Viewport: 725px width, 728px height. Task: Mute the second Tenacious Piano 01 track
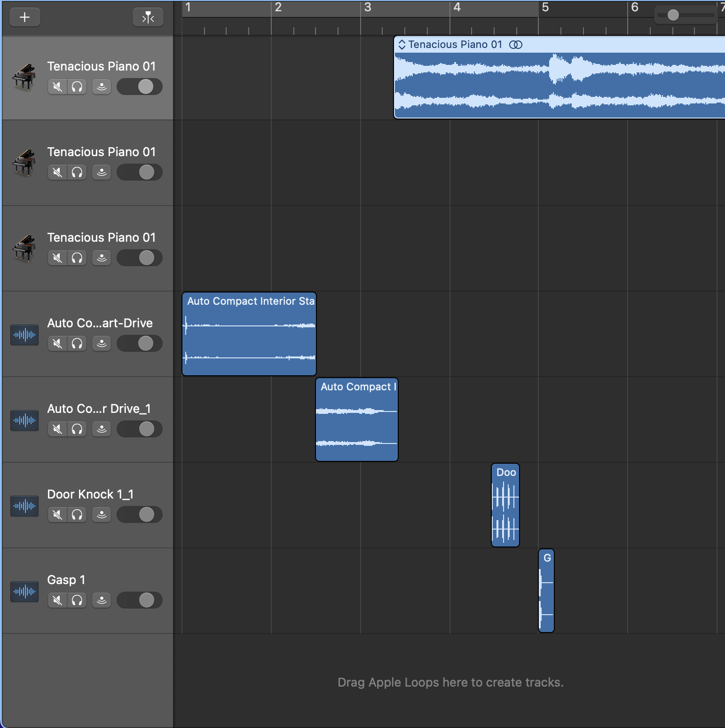[x=57, y=173]
